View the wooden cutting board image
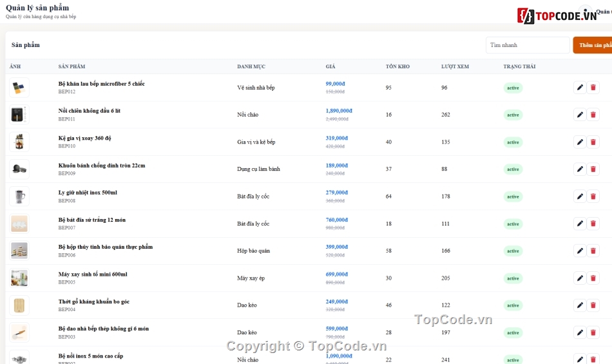Screen dimensions: 612x364 click(x=19, y=305)
